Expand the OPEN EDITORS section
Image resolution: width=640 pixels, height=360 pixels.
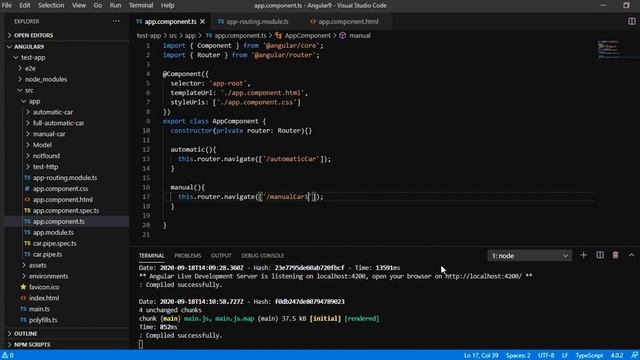(x=33, y=36)
